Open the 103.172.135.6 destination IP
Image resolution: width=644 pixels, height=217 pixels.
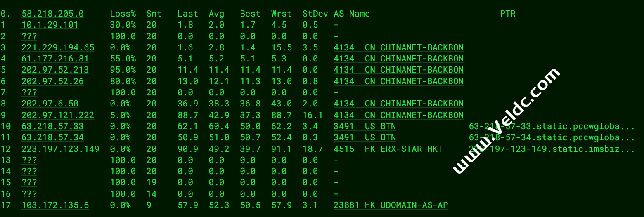(x=55, y=205)
